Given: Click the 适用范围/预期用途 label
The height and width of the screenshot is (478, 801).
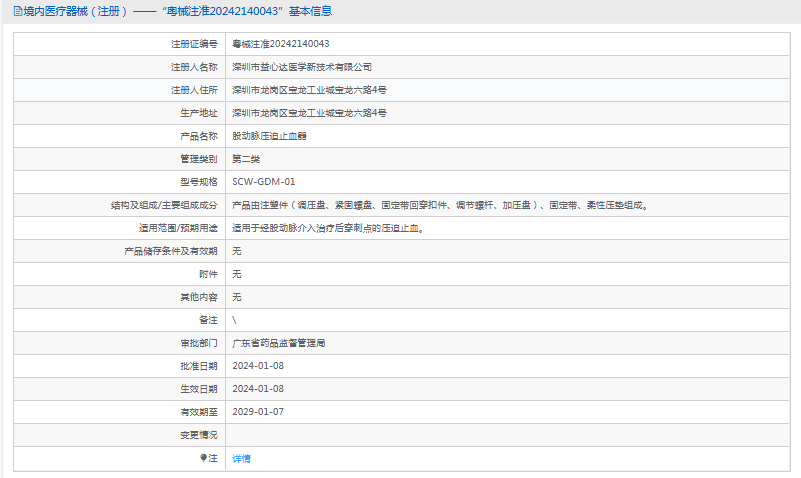Looking at the screenshot, I should click(178, 228).
